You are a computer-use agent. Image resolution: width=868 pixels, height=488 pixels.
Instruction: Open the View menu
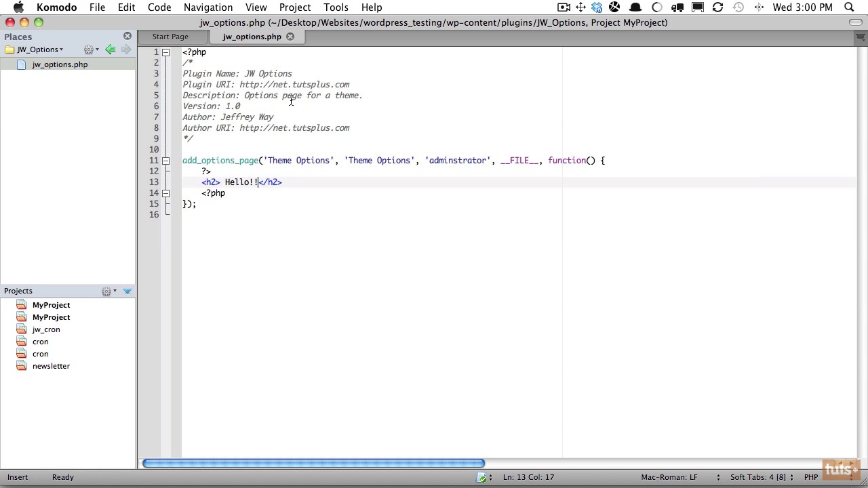(x=256, y=7)
